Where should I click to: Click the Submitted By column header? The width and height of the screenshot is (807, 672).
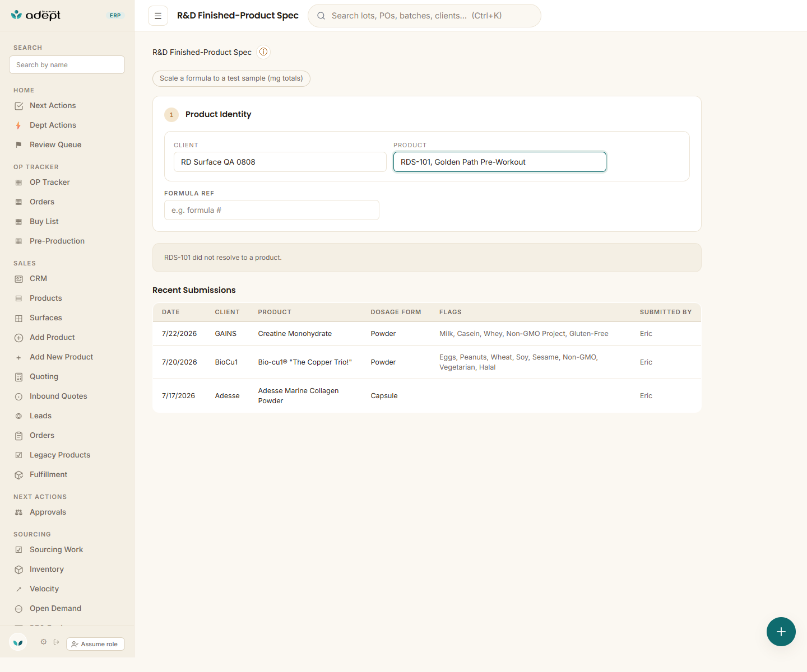[666, 312]
